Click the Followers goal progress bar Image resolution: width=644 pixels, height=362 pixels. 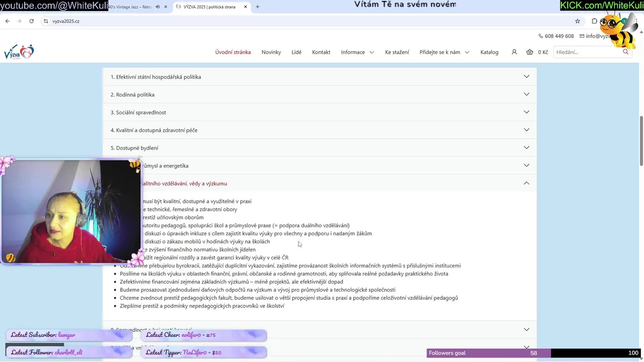tap(534, 353)
